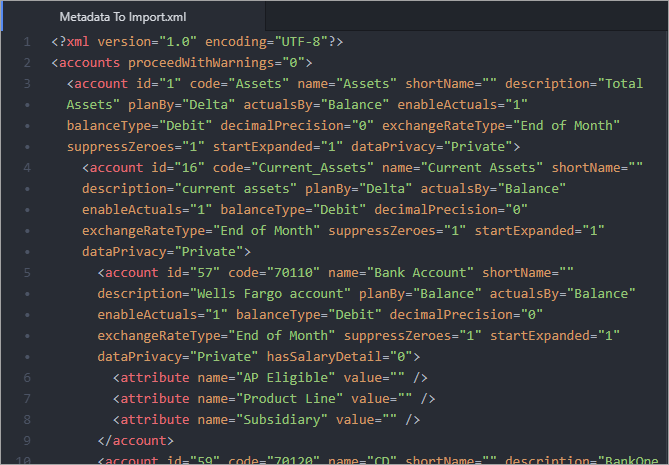Click the description="current assets" attribute
669x465 pixels.
(189, 189)
